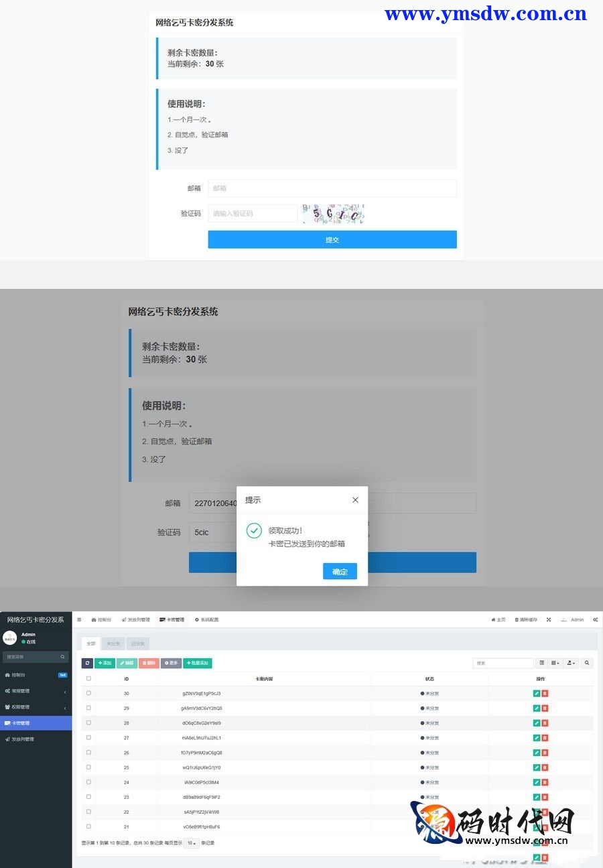Viewport: 603px width, 868px height.
Task: Click the 确定 button in the success dialog
Action: tap(340, 571)
